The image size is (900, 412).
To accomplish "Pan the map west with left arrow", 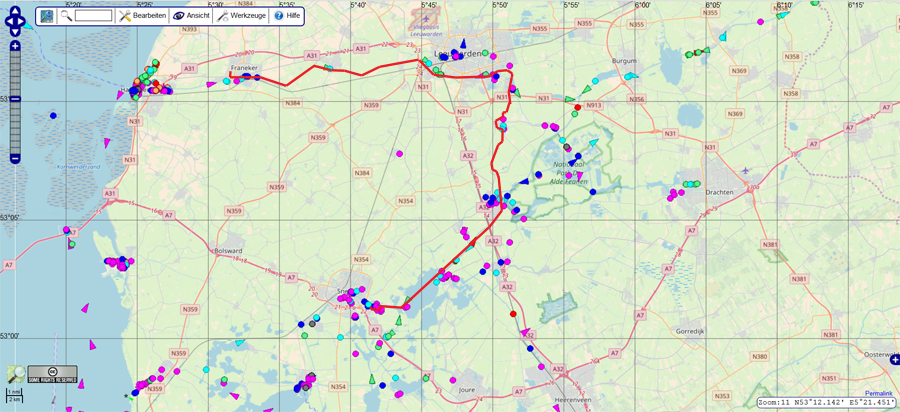I will (6, 18).
